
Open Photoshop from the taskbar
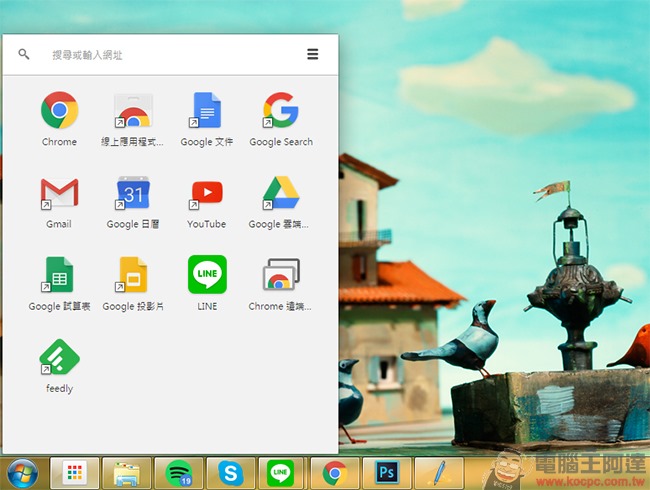click(x=387, y=473)
